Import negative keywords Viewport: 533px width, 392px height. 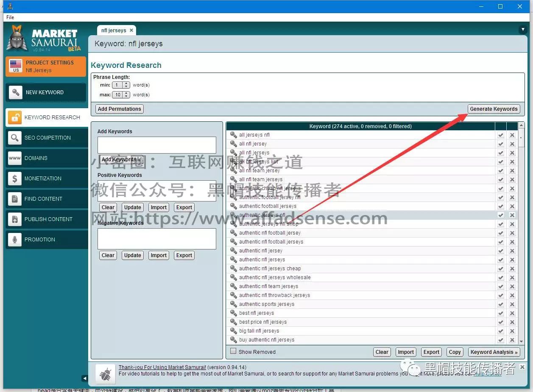[159, 255]
